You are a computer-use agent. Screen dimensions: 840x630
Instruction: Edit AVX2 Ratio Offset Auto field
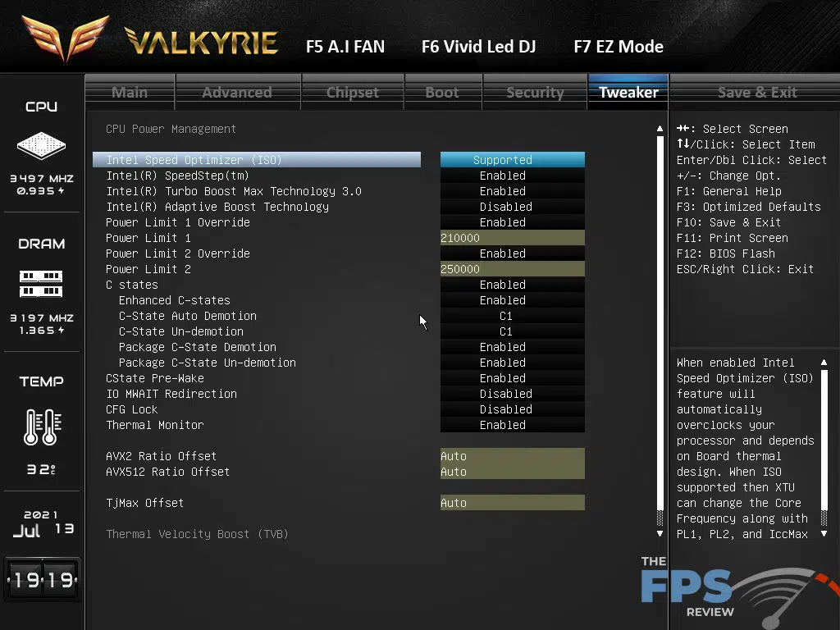point(512,455)
